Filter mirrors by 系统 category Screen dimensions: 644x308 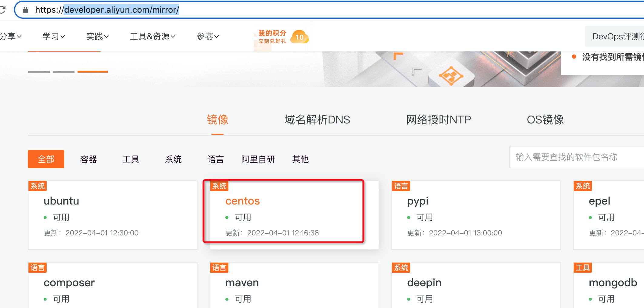coord(173,159)
